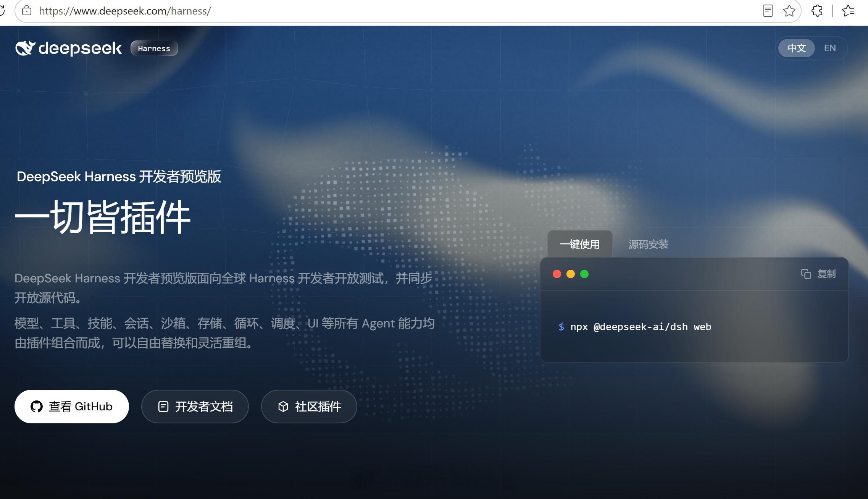This screenshot has width=868, height=499.
Task: Open browser extensions puzzle icon
Action: click(x=817, y=11)
